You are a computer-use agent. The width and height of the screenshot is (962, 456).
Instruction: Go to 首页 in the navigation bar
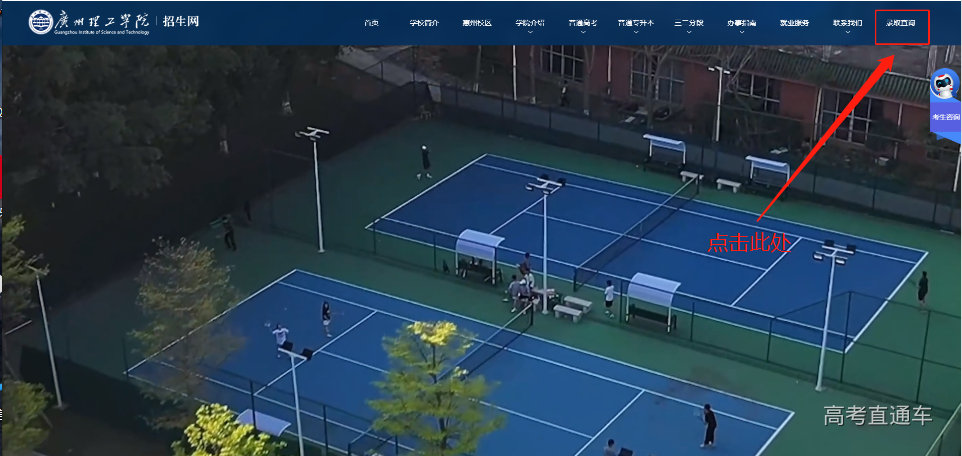(x=371, y=23)
